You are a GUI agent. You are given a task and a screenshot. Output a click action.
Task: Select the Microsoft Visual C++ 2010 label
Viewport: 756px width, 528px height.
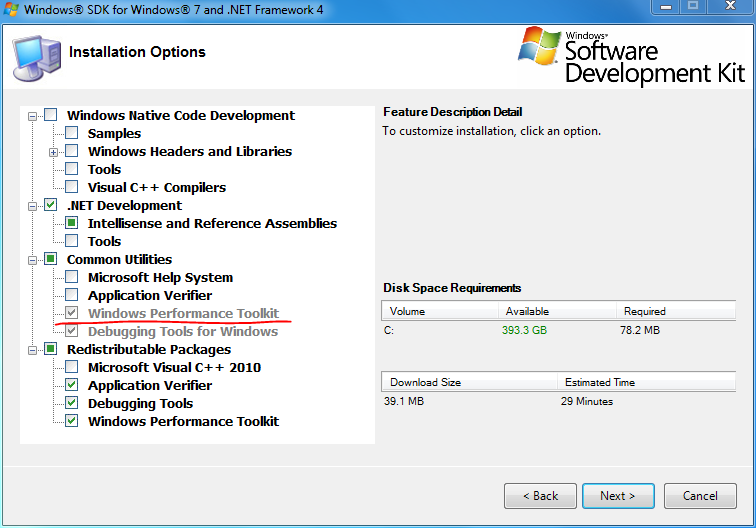tap(174, 367)
